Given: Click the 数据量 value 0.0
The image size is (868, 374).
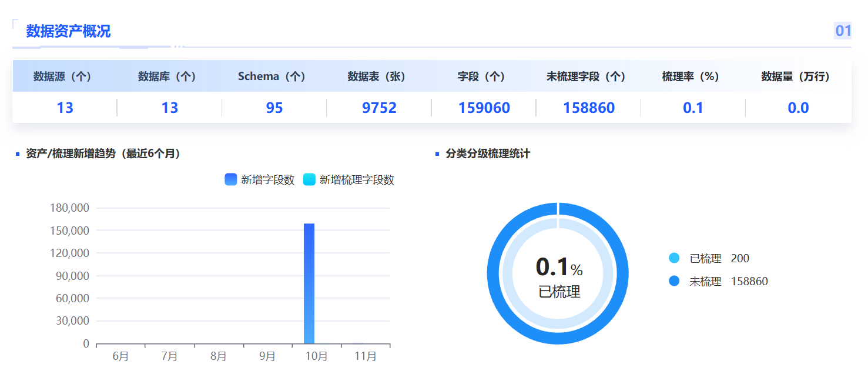Looking at the screenshot, I should 798,108.
